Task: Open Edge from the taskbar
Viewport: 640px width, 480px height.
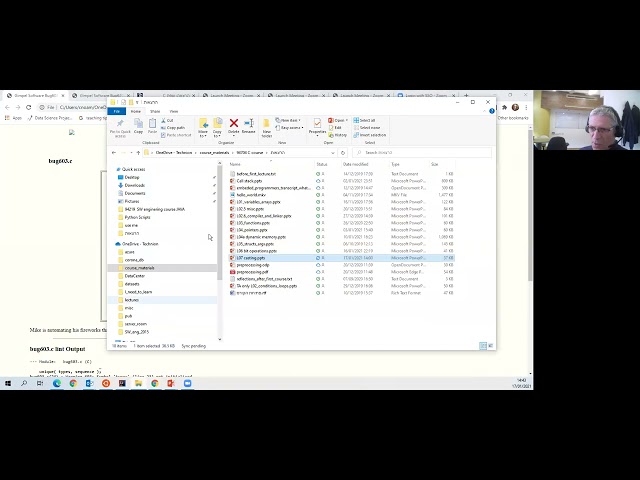Action: [x=57, y=383]
